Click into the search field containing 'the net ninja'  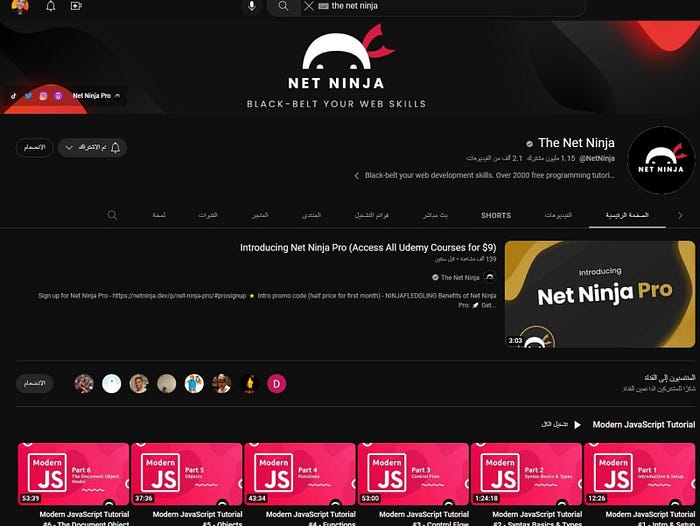(442, 6)
